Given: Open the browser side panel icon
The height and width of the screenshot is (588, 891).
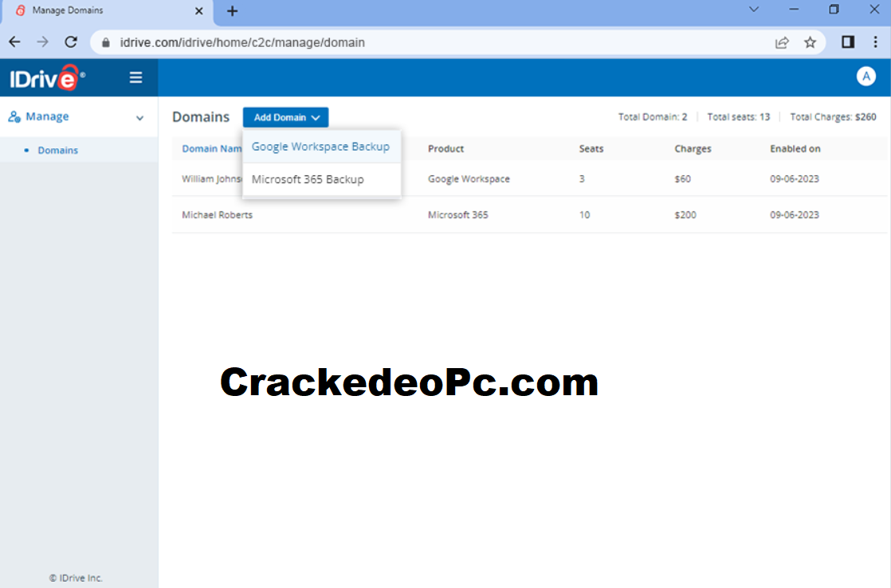Looking at the screenshot, I should pyautogui.click(x=848, y=42).
